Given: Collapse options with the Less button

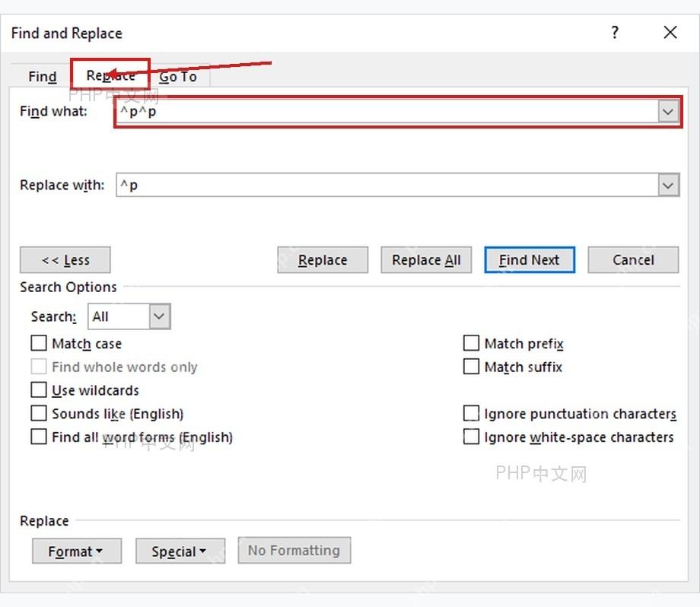Looking at the screenshot, I should click(x=65, y=259).
